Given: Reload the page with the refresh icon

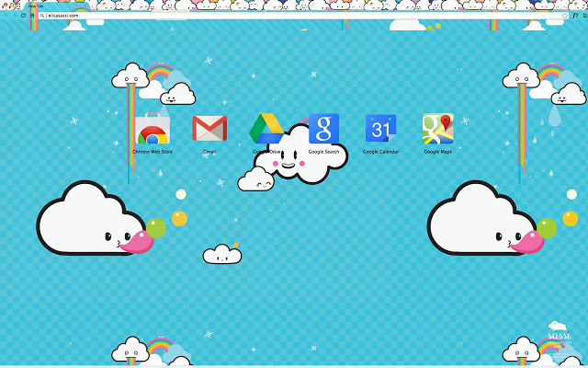Looking at the screenshot, I should coord(23,16).
